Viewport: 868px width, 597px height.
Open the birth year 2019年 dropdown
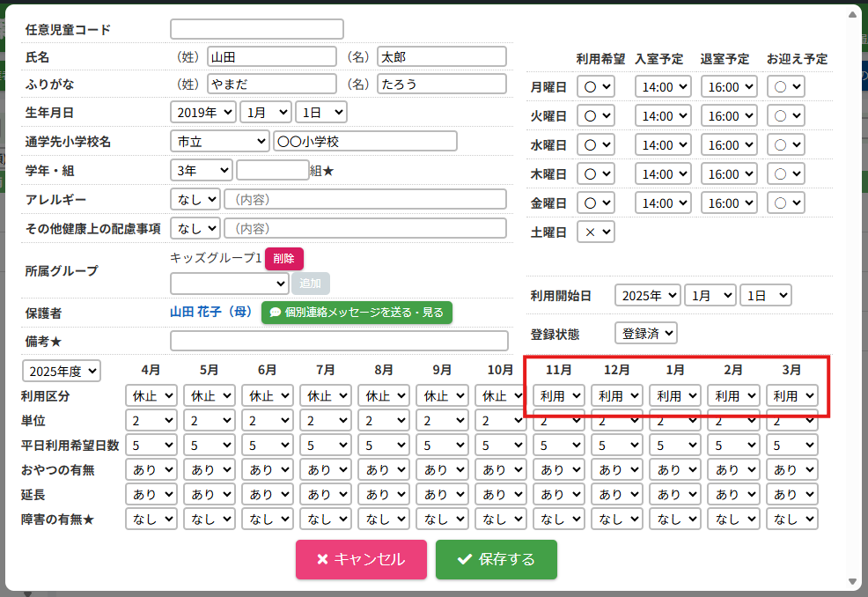203,112
